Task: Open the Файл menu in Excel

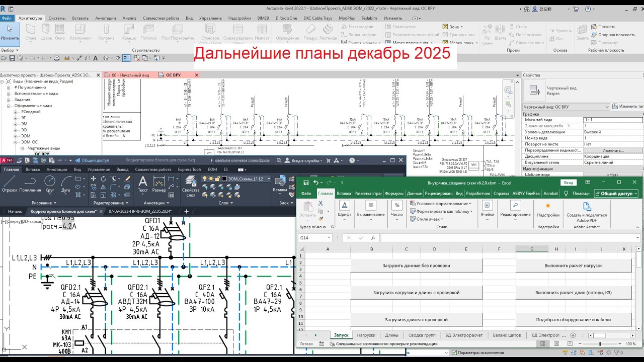Action: (x=306, y=194)
